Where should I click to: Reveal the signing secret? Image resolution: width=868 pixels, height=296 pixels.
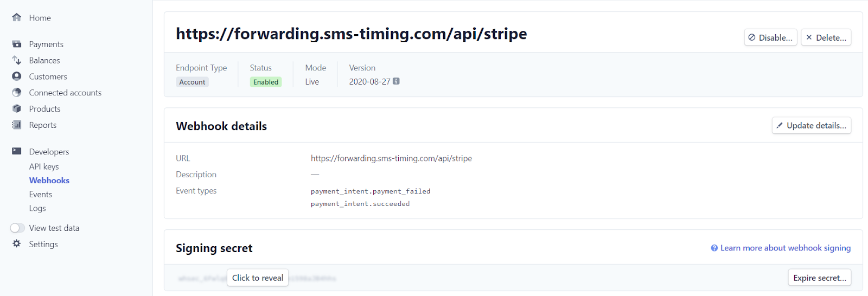[x=258, y=278]
